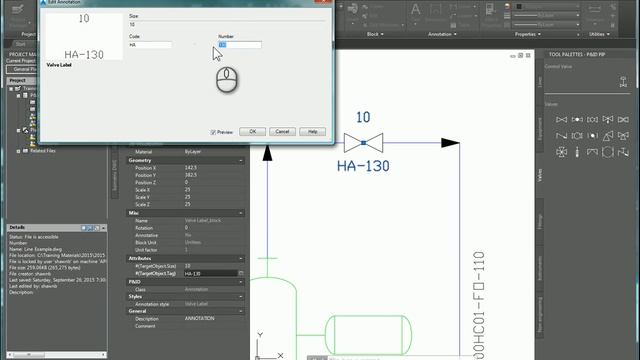This screenshot has width=640, height=360.
Task: Collapse the Geometry properties section
Action: tap(241, 160)
